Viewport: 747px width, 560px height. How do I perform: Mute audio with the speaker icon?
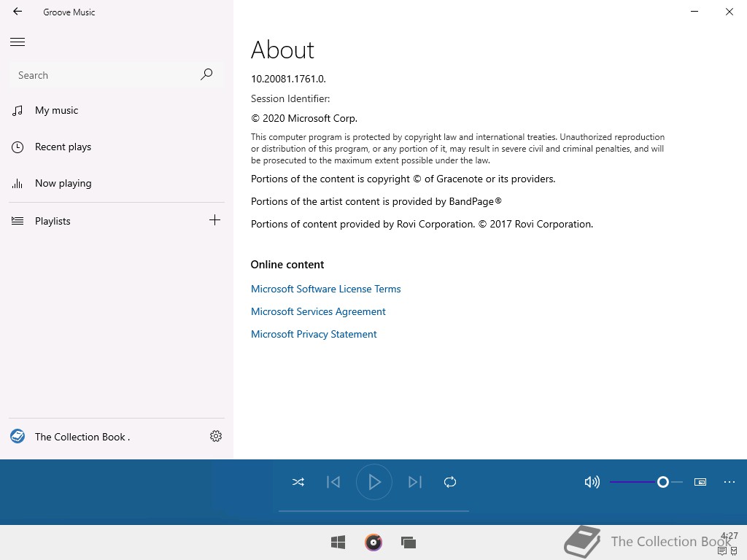pos(592,483)
